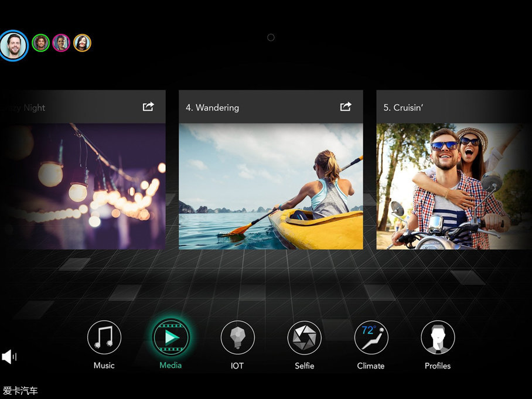Open the Music app icon
532x399 pixels.
pyautogui.click(x=104, y=338)
